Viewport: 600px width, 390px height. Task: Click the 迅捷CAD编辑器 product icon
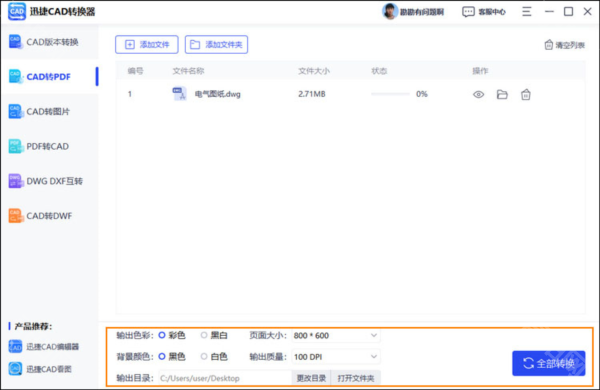point(15,347)
